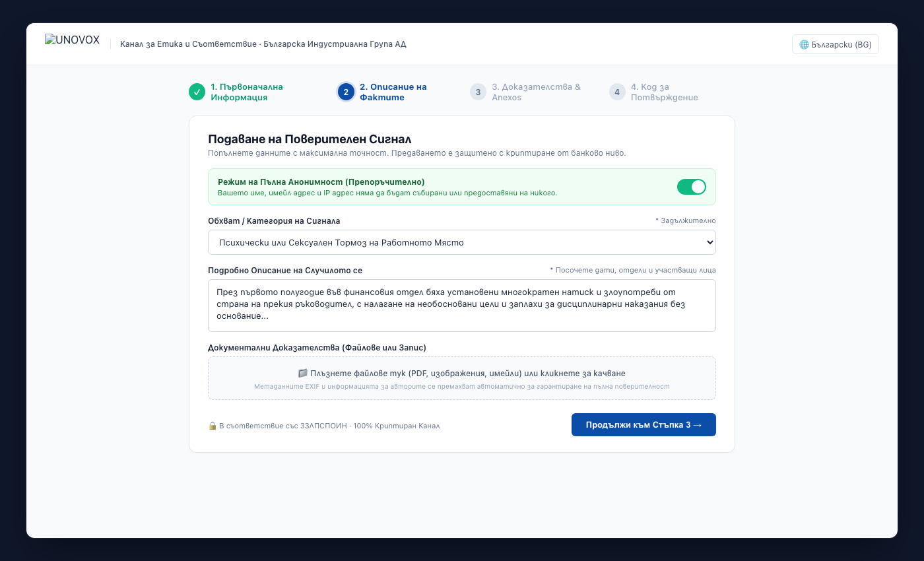
Task: Click the label Подробно Описание на Случилото се
Action: 285,270
